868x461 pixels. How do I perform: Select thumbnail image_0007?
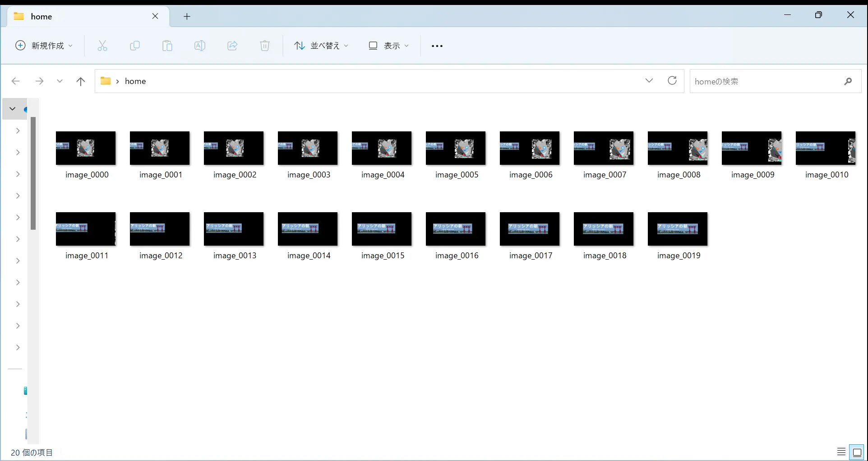[x=604, y=148]
